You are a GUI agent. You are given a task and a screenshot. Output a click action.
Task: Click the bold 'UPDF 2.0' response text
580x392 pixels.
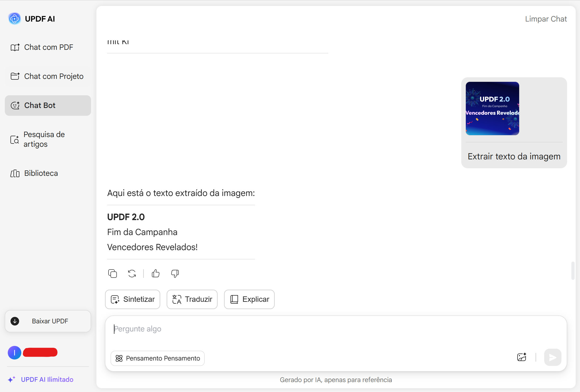[126, 217]
